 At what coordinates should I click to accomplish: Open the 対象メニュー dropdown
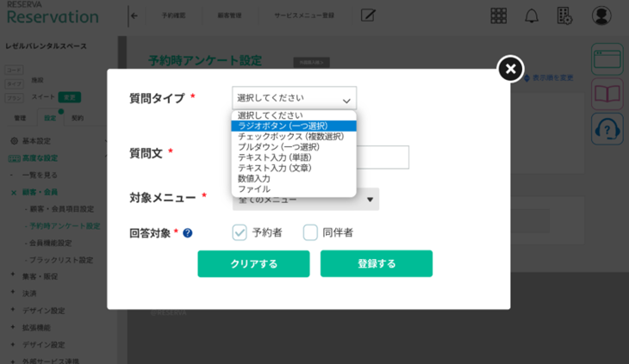tap(306, 200)
